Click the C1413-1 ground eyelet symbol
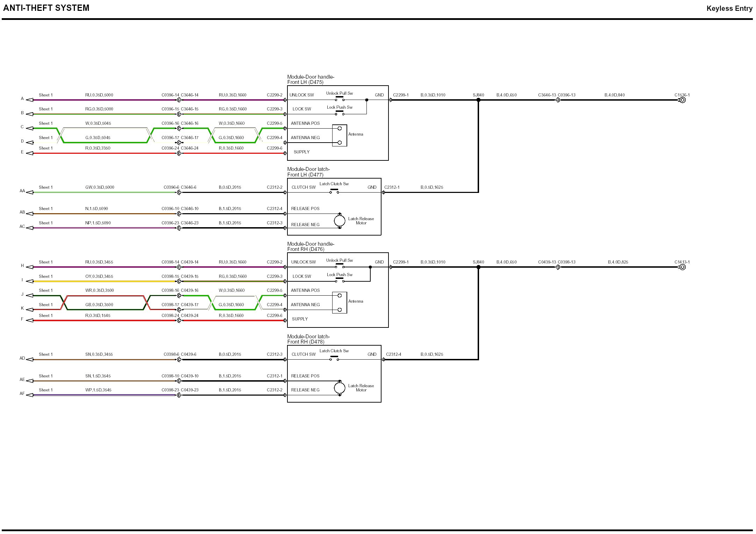 click(x=682, y=267)
